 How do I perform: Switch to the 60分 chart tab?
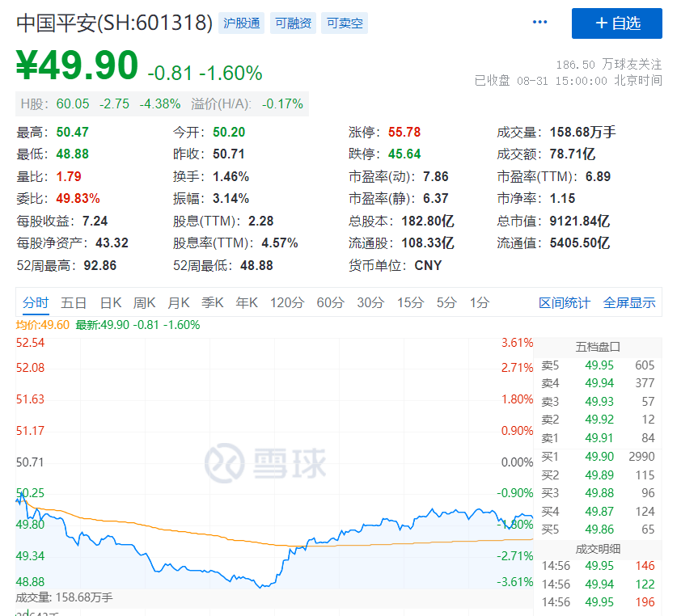point(330,303)
